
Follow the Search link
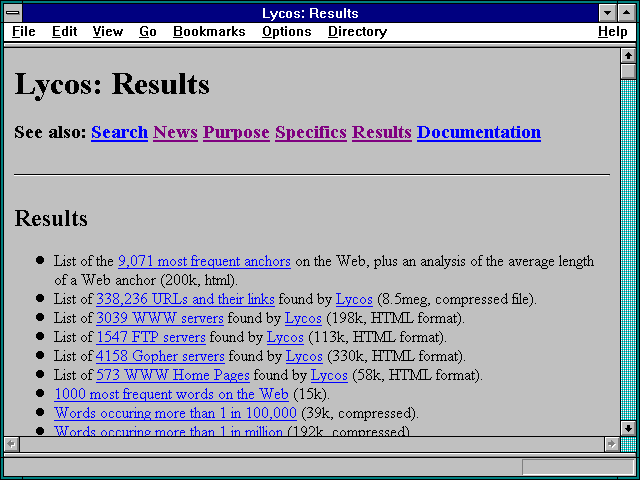click(119, 132)
